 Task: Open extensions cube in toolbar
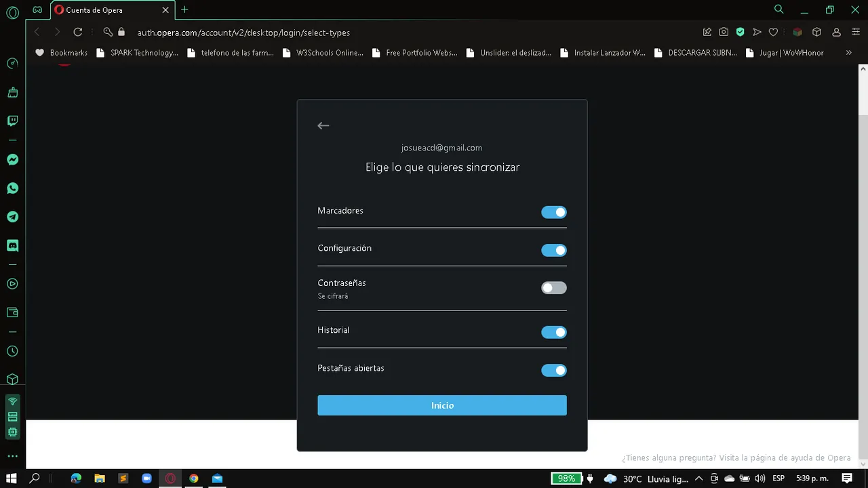(817, 32)
